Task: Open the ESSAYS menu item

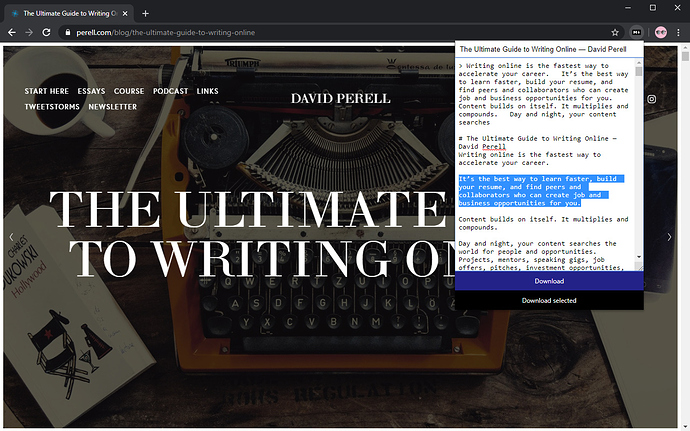Action: pos(92,91)
